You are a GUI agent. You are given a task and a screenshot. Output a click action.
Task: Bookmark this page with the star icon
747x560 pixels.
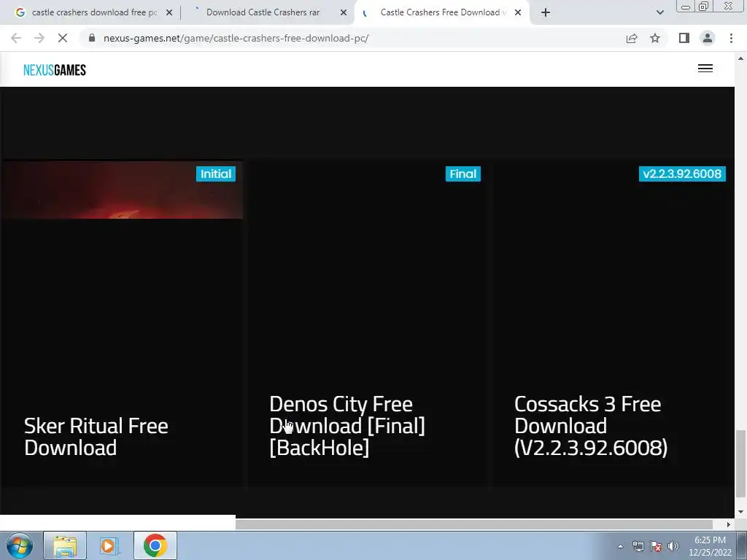(655, 38)
